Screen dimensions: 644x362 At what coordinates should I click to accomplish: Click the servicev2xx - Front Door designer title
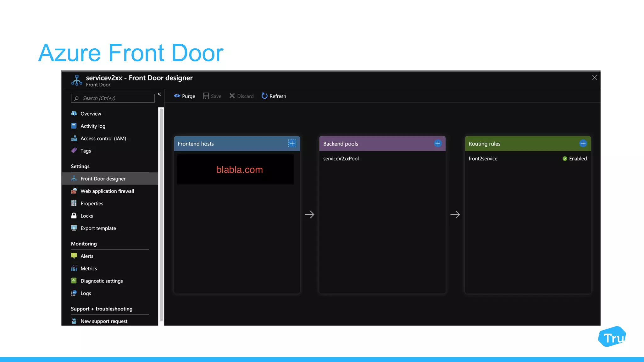click(x=139, y=78)
